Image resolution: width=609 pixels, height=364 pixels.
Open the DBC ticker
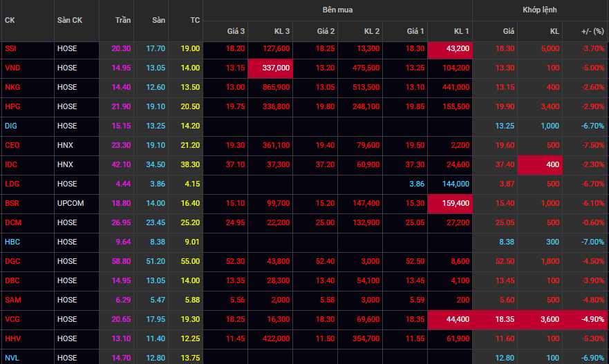[x=12, y=281]
